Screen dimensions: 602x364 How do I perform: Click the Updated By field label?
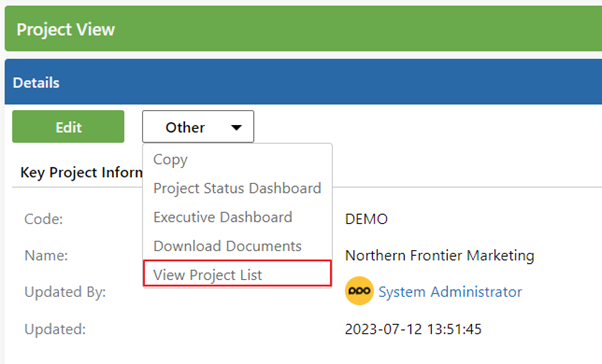65,292
